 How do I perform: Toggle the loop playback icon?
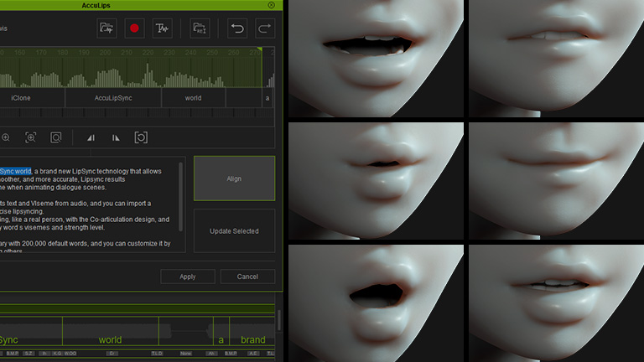(x=141, y=137)
